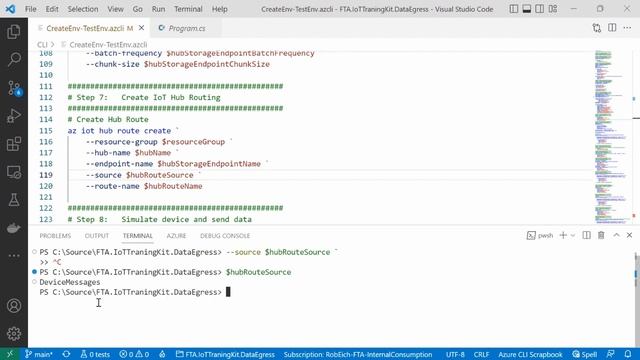This screenshot has width=640, height=360.
Task: Open the View menu
Action: pos(116,9)
